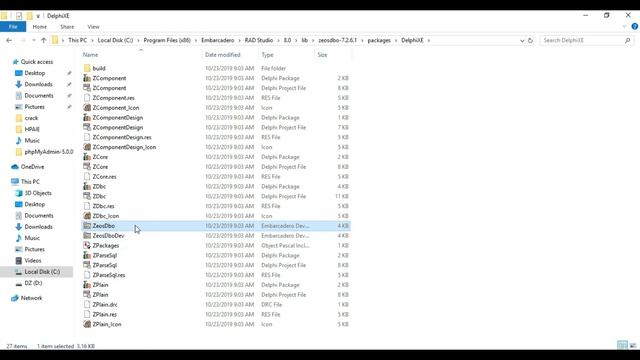Open the File menu
640x360 pixels.
(13, 27)
